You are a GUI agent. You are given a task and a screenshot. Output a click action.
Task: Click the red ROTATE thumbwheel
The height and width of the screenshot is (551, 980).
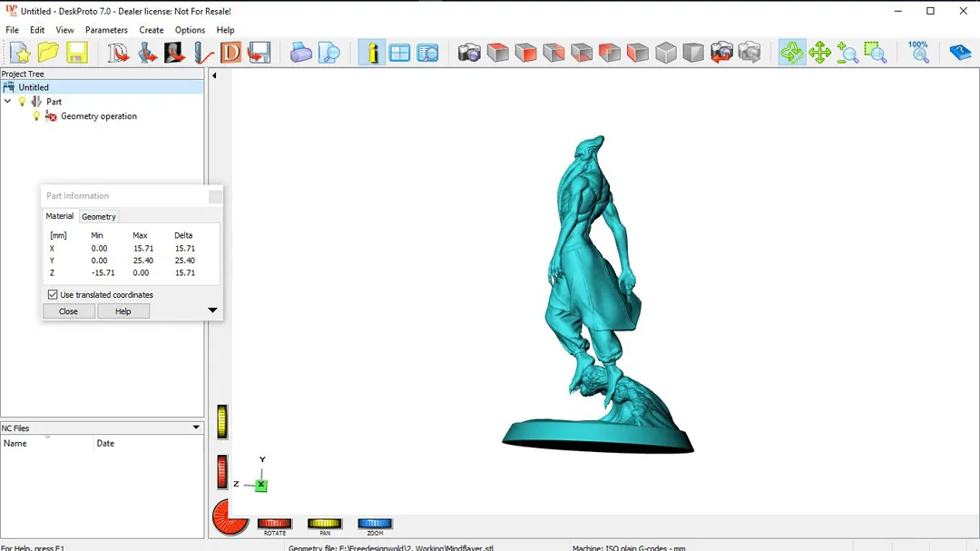tap(275, 524)
